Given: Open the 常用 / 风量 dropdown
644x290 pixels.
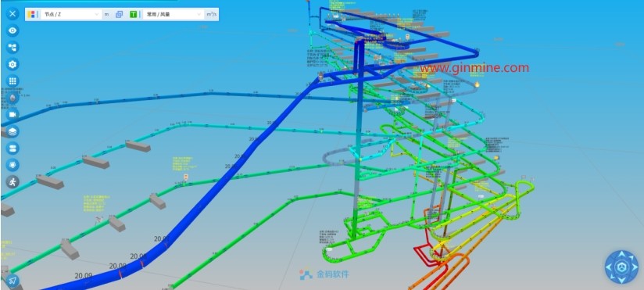Looking at the screenshot, I should 173,14.
